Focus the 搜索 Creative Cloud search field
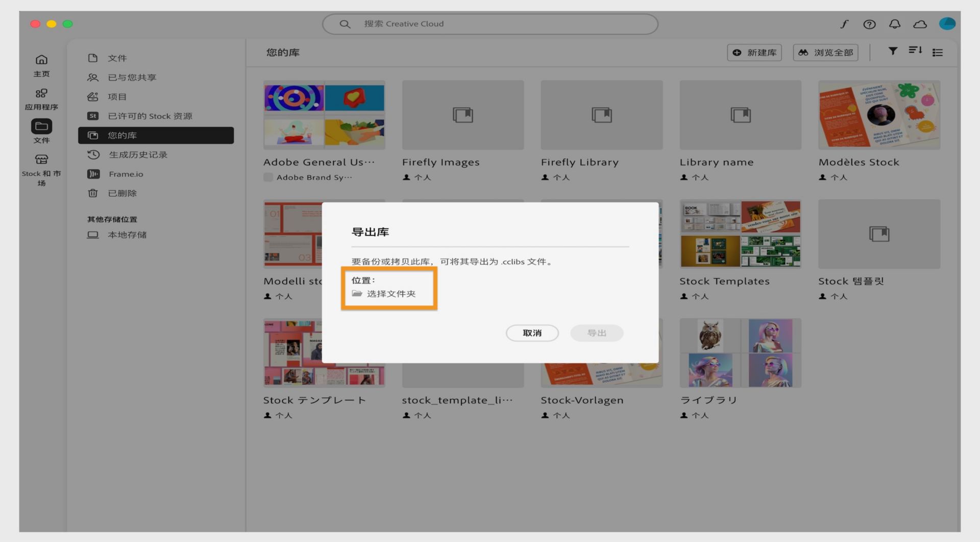The width and height of the screenshot is (980, 542). click(490, 24)
